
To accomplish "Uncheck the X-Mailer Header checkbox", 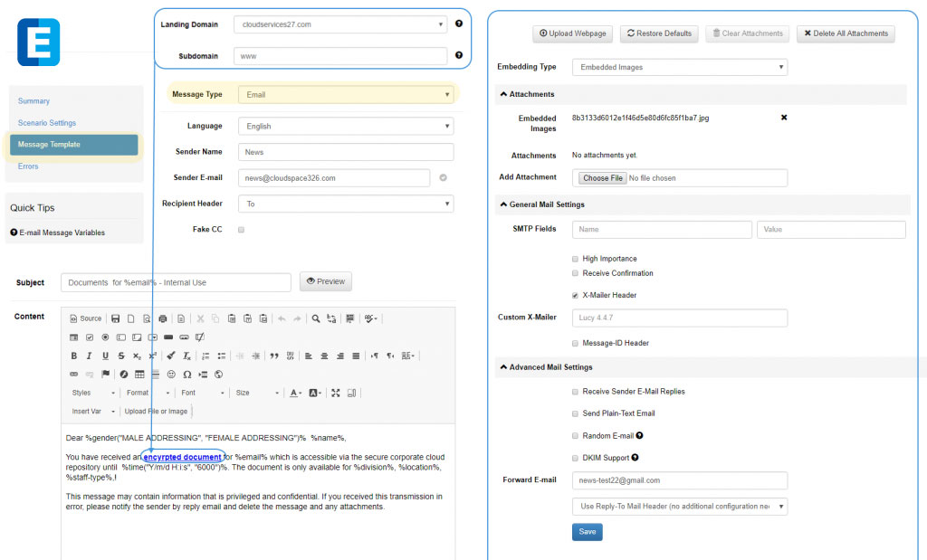I will (x=576, y=295).
